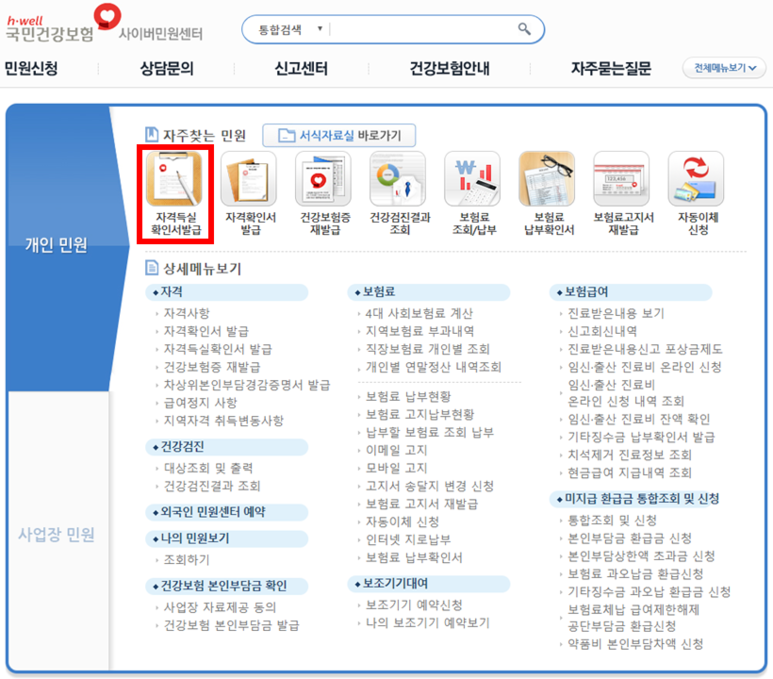This screenshot has height=679, width=773.
Task: Click 급여정지 사항 link
Action: coord(201,402)
